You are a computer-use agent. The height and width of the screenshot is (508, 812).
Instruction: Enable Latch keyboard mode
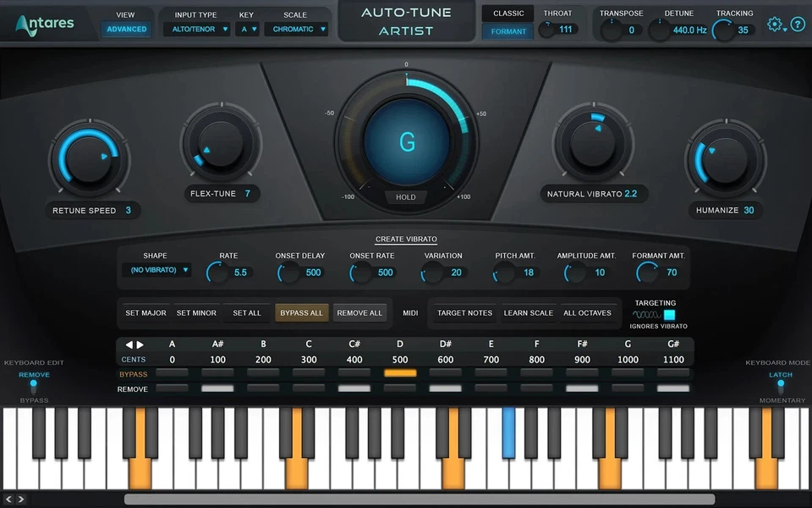click(x=780, y=382)
